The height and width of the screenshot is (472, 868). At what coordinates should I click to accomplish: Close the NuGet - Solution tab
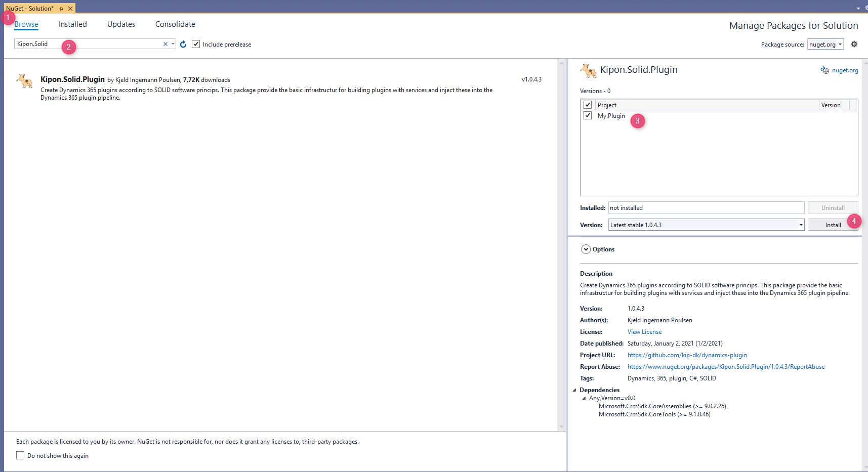tap(70, 9)
